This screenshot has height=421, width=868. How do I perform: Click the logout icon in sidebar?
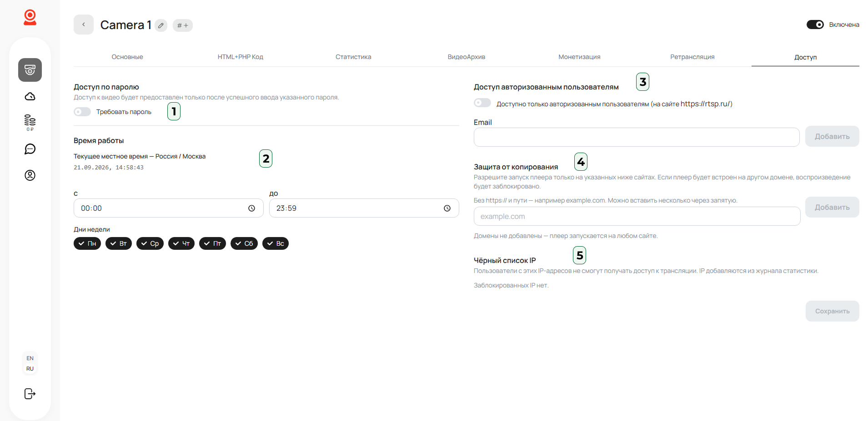pyautogui.click(x=30, y=394)
